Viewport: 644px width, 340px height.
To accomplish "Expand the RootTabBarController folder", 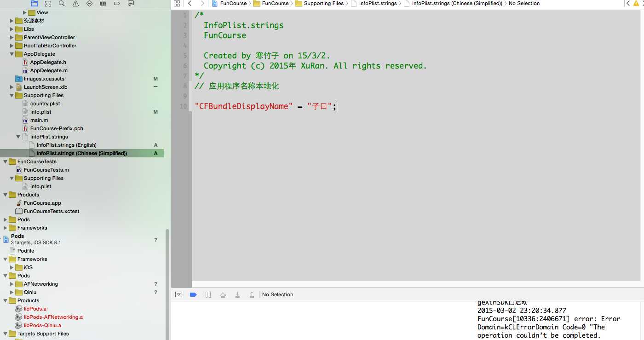I will [12, 46].
